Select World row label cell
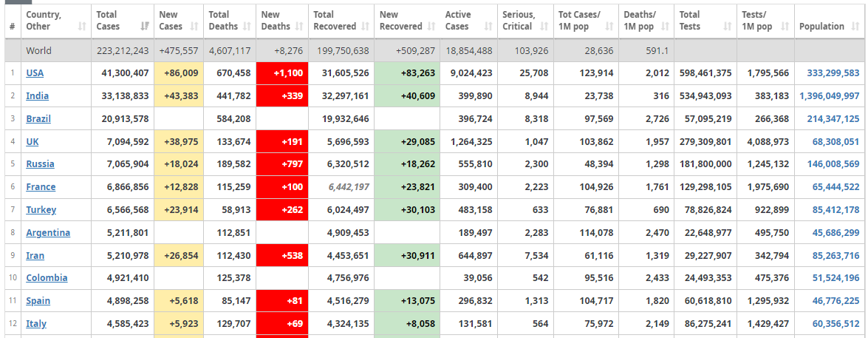 (56, 50)
